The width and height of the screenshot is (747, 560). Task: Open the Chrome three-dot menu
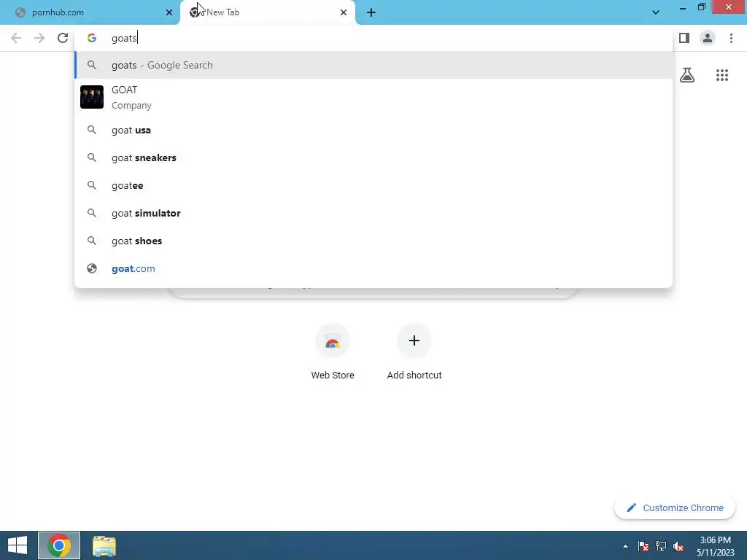(731, 38)
